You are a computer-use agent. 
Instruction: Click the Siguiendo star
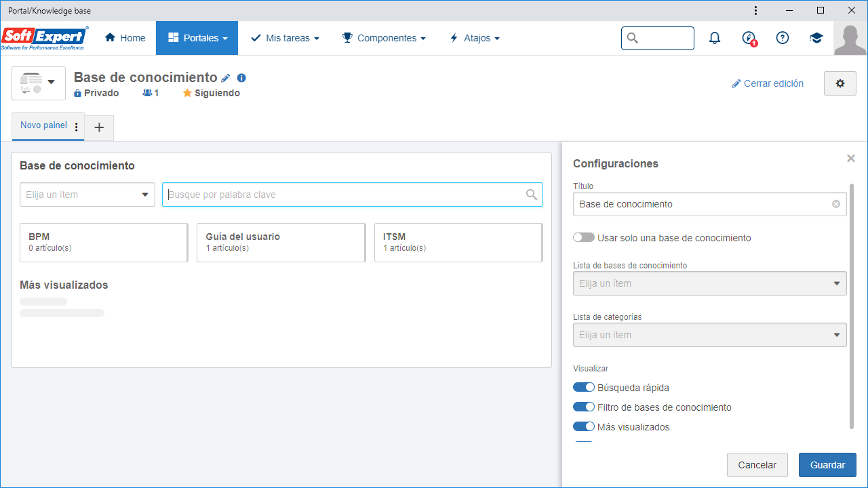coord(187,93)
